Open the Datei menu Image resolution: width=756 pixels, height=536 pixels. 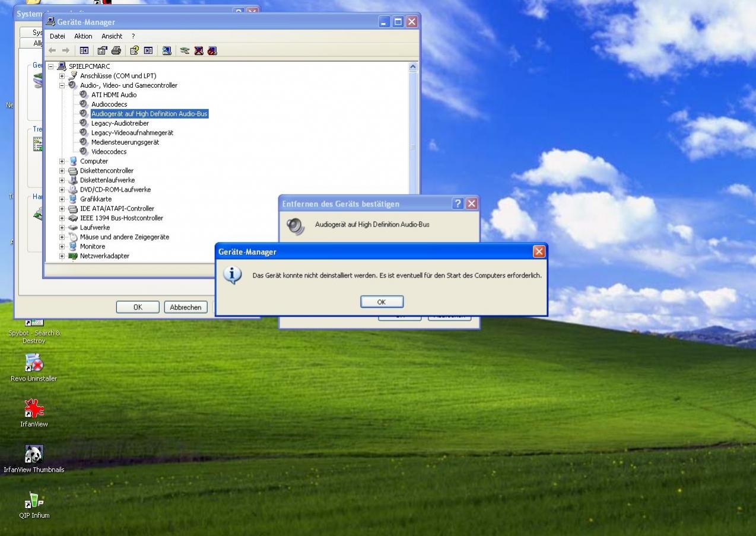click(58, 36)
